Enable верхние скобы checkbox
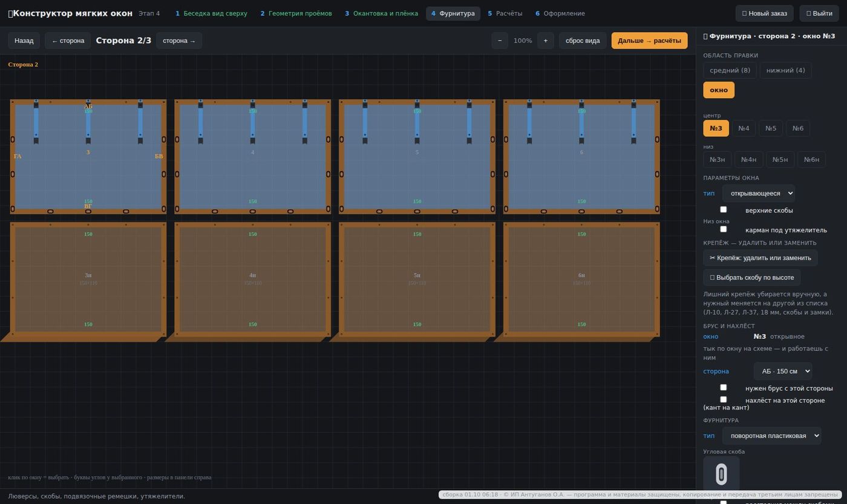The image size is (847, 504). coord(723,209)
